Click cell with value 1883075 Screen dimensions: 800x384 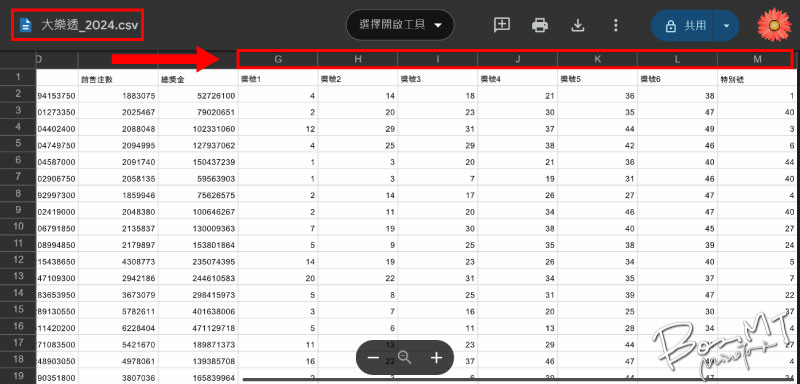coord(118,95)
